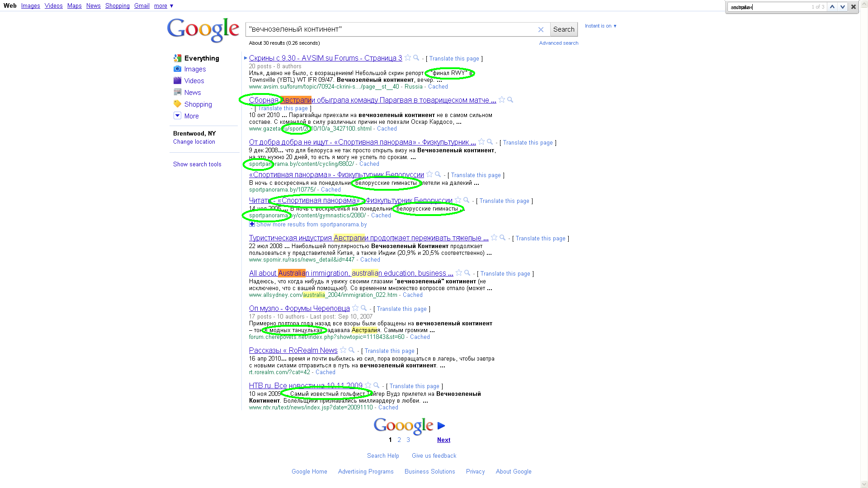Go to results page 2
Screen dimensions: 868x488
(399, 440)
